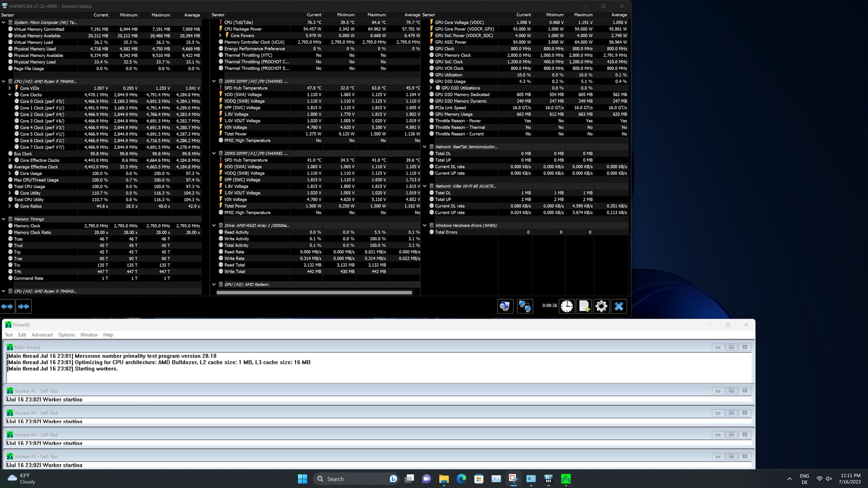Click the clock reset icon in HWiNFO
This screenshot has height=488, width=868.
(566, 306)
